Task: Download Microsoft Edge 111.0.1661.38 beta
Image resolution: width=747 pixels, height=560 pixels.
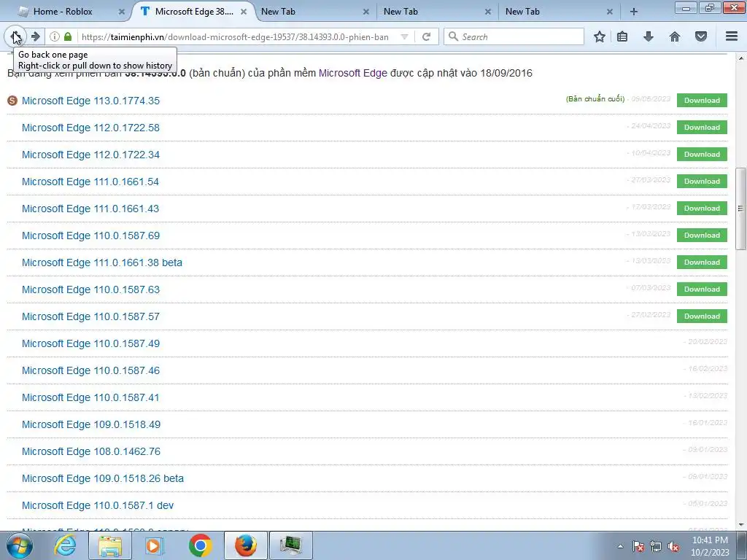Action: [702, 262]
